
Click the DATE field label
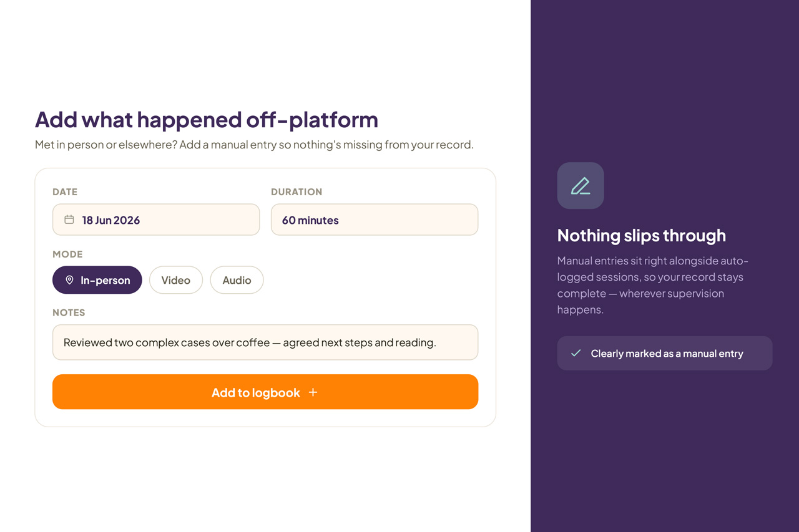(65, 192)
